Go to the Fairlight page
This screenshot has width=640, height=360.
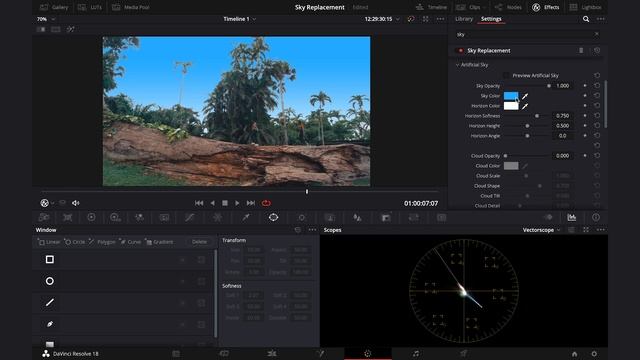click(416, 354)
